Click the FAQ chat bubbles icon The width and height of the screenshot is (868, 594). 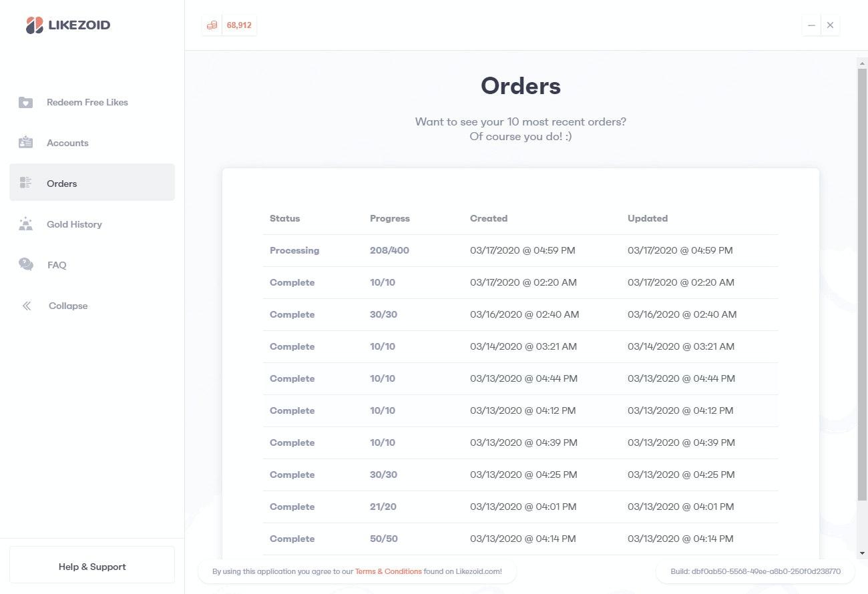coord(26,264)
